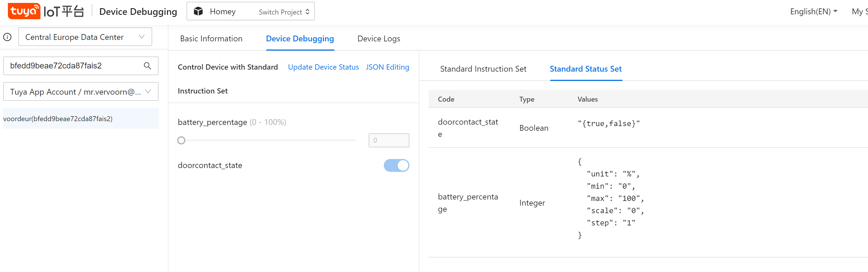Screen dimensions: 868x272
Task: Open the Switch Project selector
Action: tap(284, 12)
